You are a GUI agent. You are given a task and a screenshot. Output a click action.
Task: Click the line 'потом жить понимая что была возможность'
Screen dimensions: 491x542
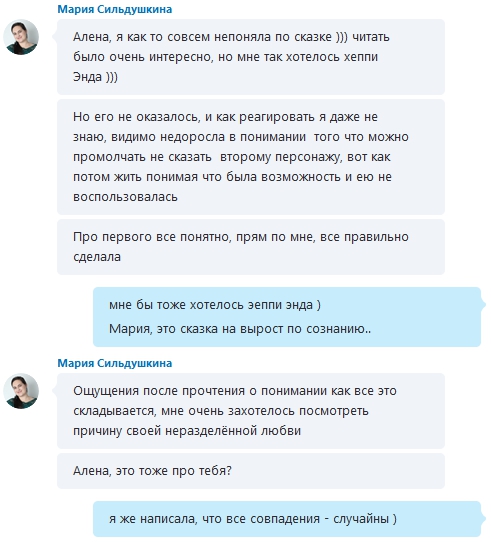pyautogui.click(x=232, y=177)
